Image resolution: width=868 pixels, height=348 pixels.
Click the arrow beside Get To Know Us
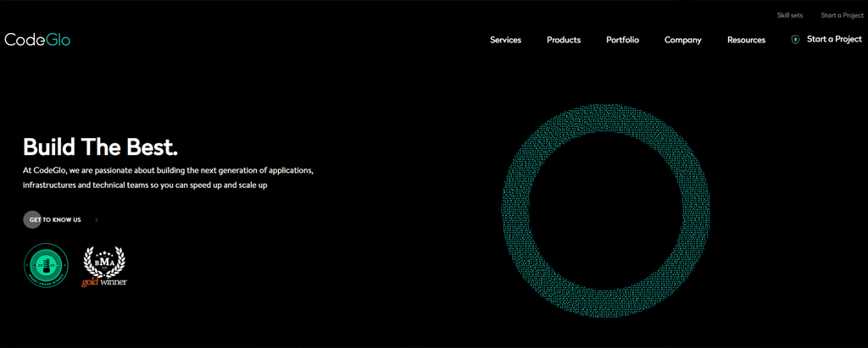pos(97,219)
